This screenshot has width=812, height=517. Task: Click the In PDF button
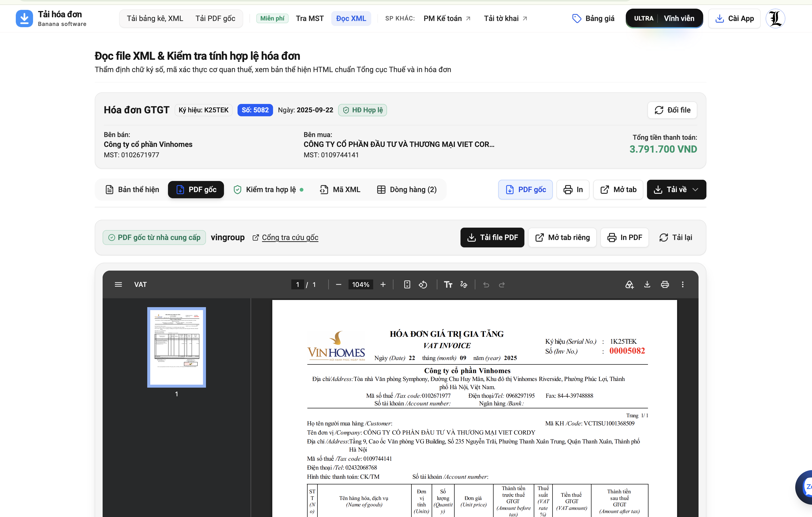[625, 238]
